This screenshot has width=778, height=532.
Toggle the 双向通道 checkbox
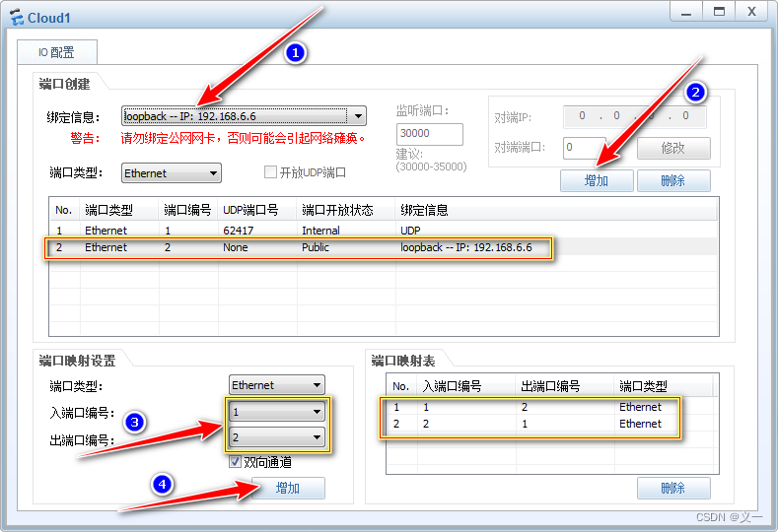(x=236, y=462)
